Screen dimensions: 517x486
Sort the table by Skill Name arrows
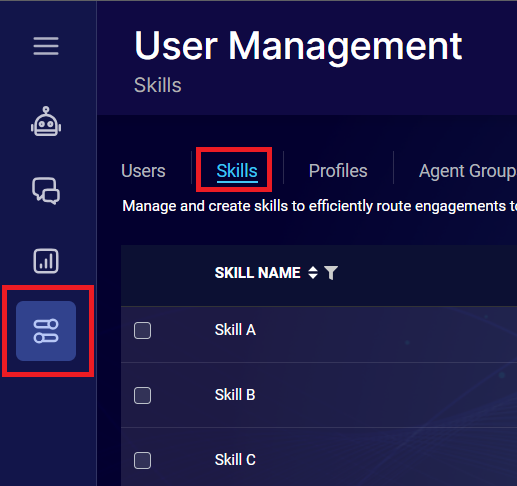(313, 273)
